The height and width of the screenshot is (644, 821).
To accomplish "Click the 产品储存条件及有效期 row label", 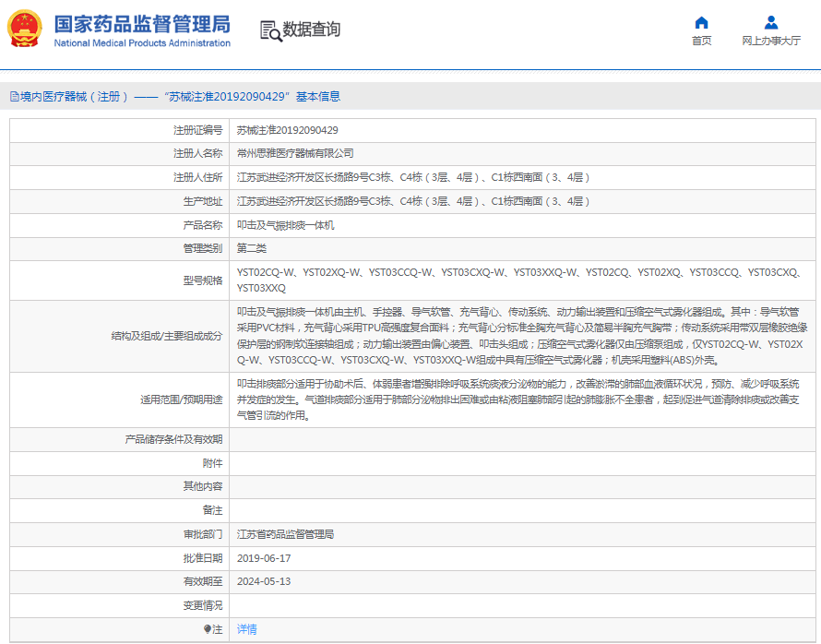I will (173, 439).
